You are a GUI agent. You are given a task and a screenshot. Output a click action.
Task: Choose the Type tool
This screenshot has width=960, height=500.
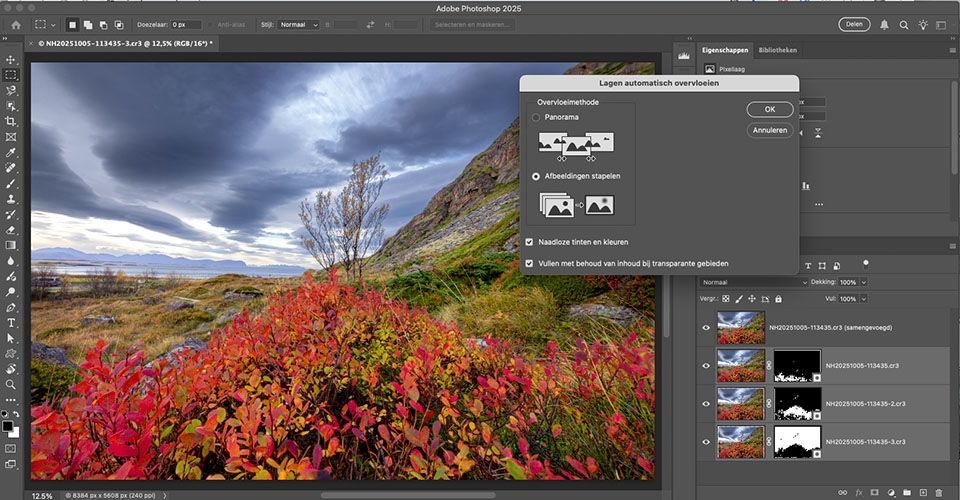(11, 323)
